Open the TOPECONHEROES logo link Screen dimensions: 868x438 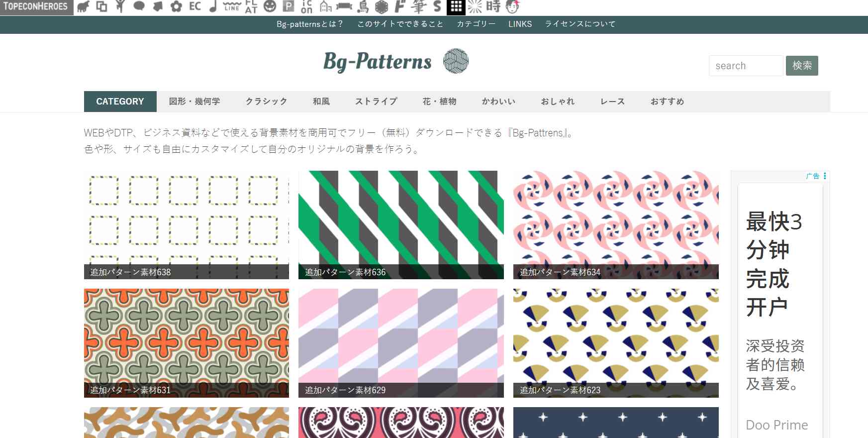[36, 7]
